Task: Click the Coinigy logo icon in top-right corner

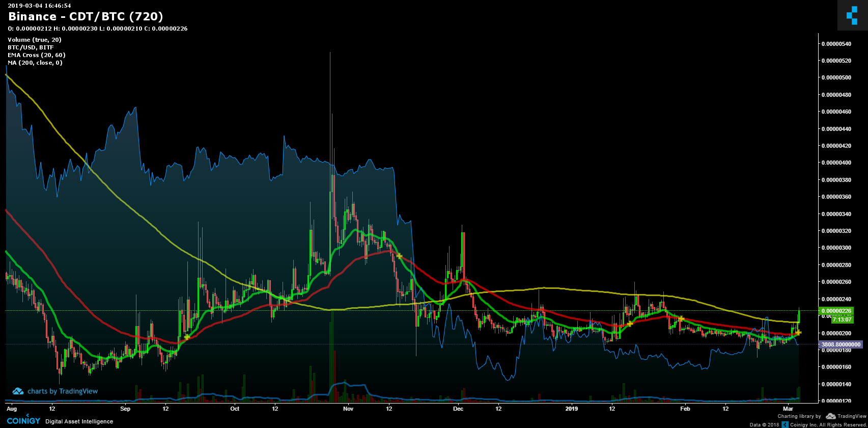Action: click(852, 15)
